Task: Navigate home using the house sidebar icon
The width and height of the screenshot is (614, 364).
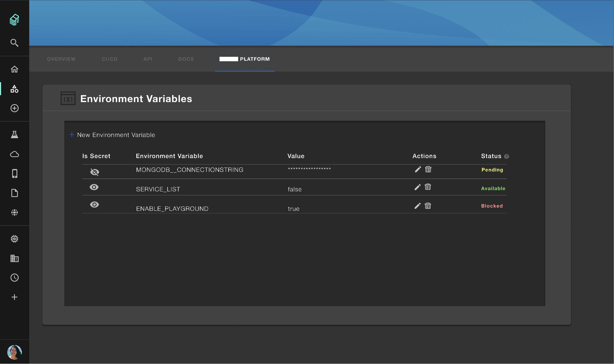Action: click(14, 70)
